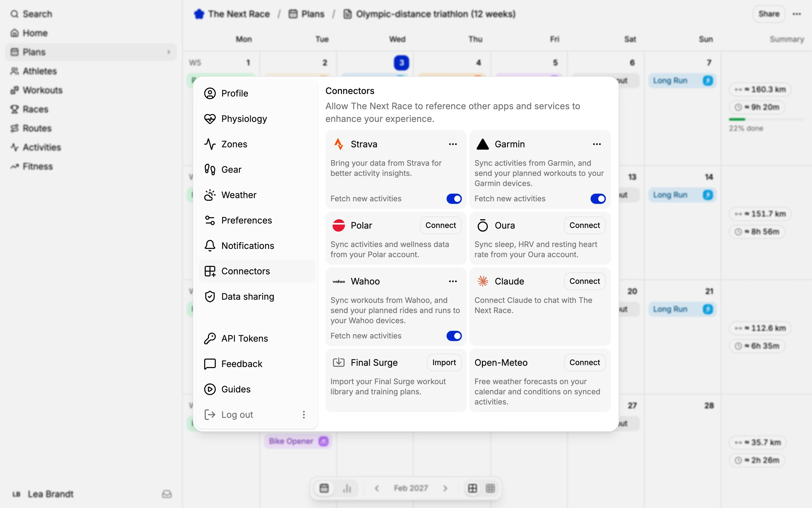Click the Wahoo logo

click(x=339, y=282)
